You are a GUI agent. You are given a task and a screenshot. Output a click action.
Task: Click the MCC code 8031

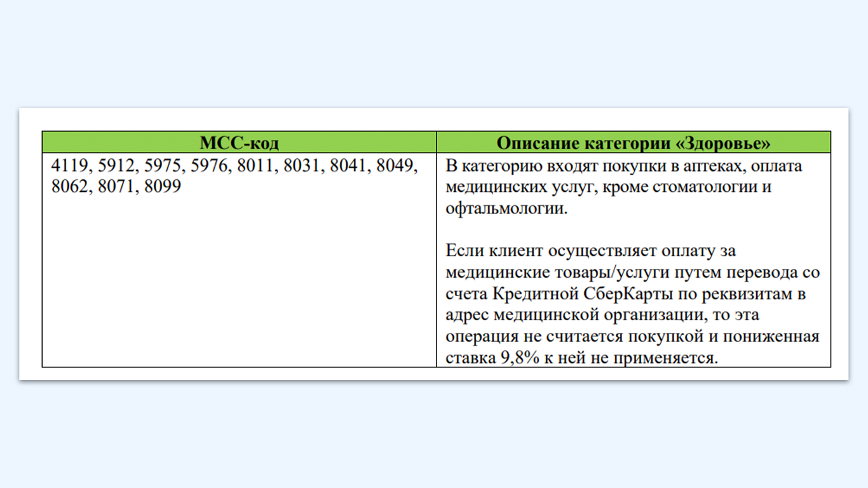click(x=302, y=166)
